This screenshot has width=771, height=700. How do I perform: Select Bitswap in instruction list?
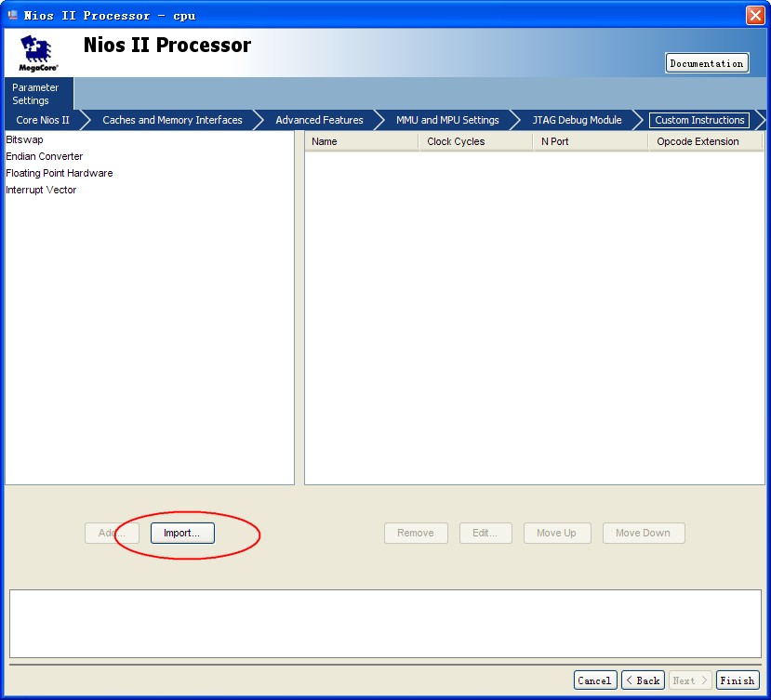pyautogui.click(x=25, y=139)
